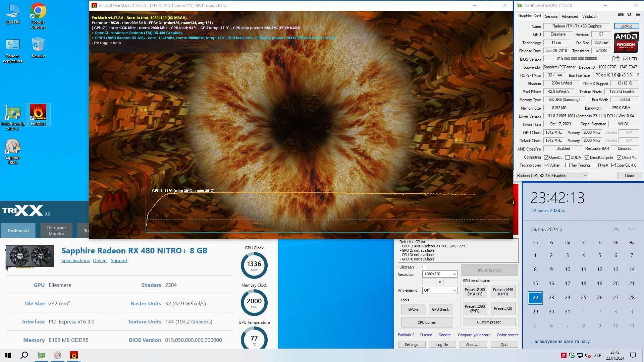Open the Цей ПК desktop icon
This screenshot has height=362, width=644.
click(12, 14)
